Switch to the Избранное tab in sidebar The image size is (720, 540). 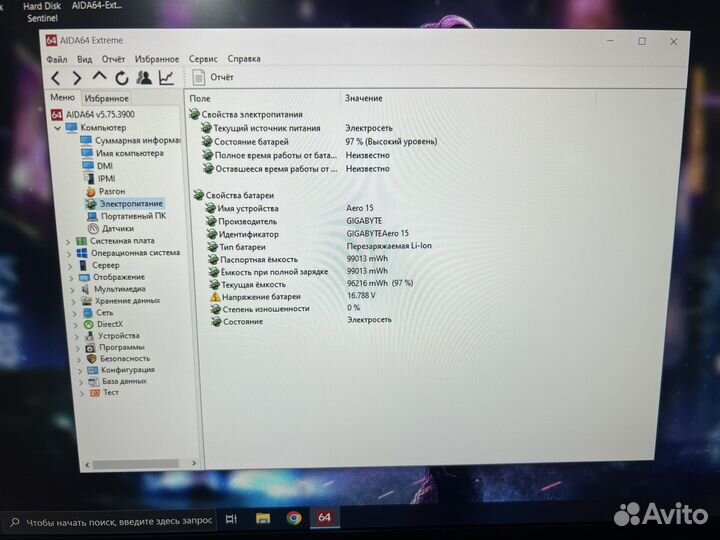click(107, 98)
